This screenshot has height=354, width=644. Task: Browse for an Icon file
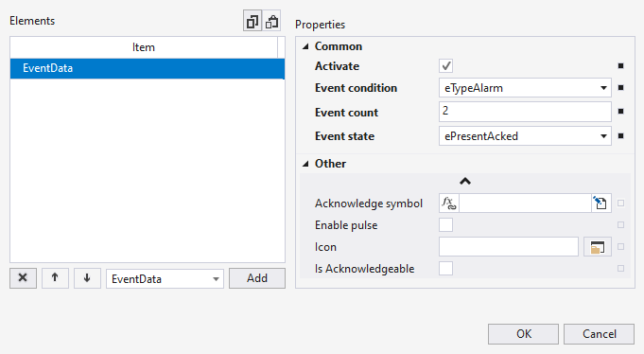(x=598, y=247)
